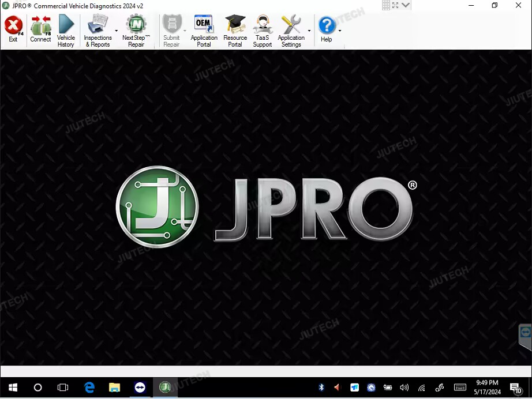Switch to JPRO in the taskbar
Screen dimensions: 532x399
point(165,387)
